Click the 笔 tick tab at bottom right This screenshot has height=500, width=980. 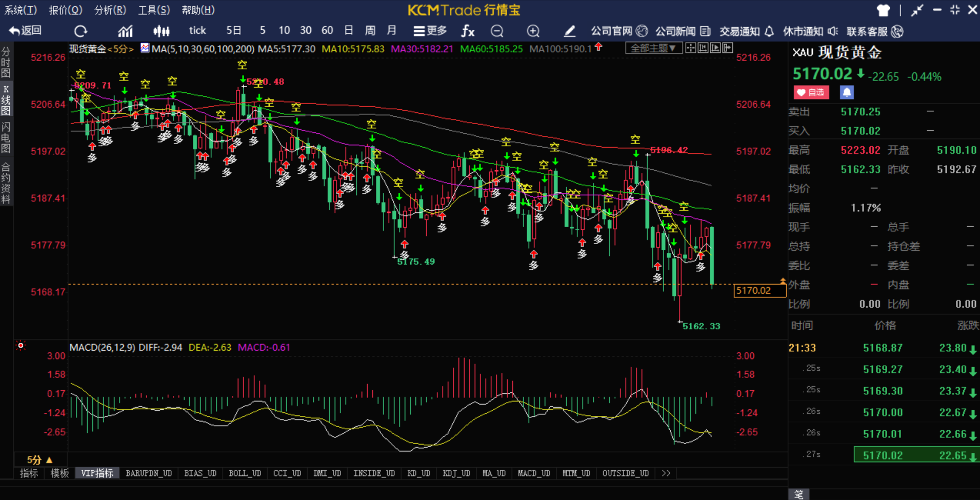pyautogui.click(x=799, y=494)
